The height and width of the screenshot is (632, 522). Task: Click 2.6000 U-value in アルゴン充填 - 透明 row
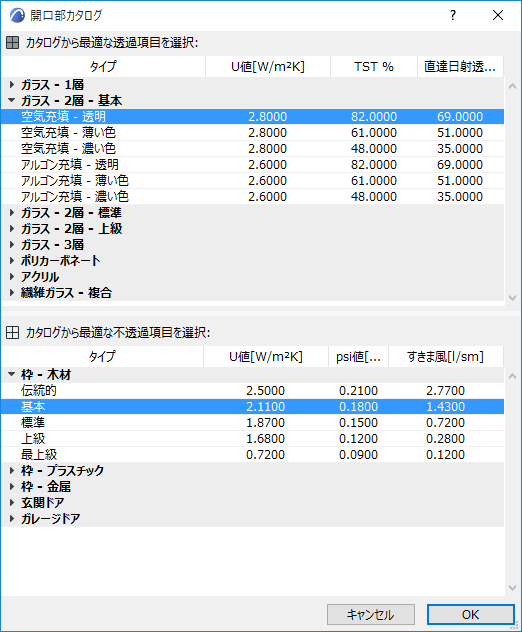pyautogui.click(x=268, y=164)
